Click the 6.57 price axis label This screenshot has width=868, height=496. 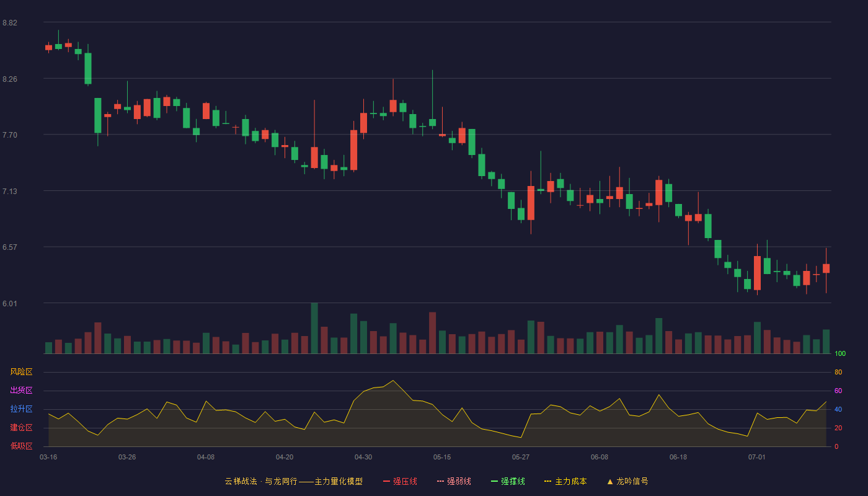click(x=10, y=247)
